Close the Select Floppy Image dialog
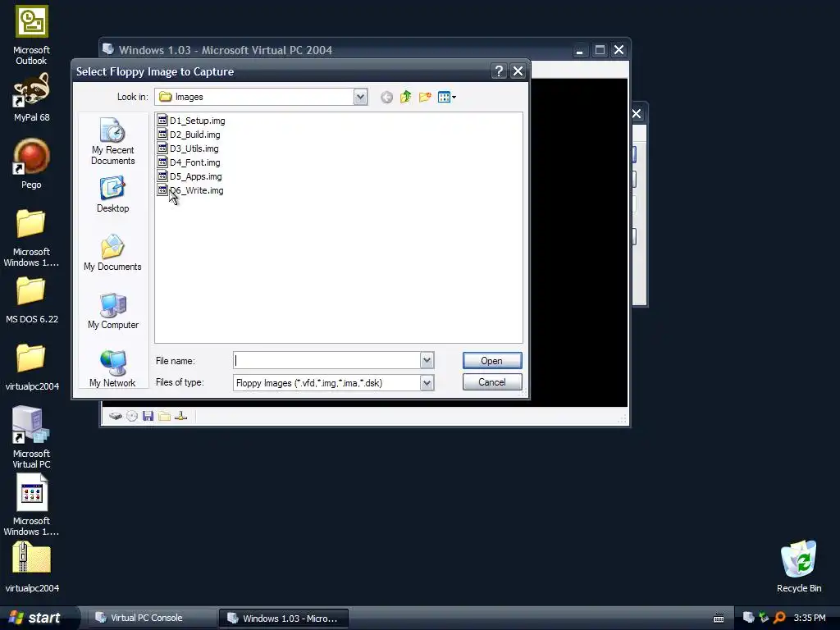Image resolution: width=840 pixels, height=630 pixels. tap(518, 71)
